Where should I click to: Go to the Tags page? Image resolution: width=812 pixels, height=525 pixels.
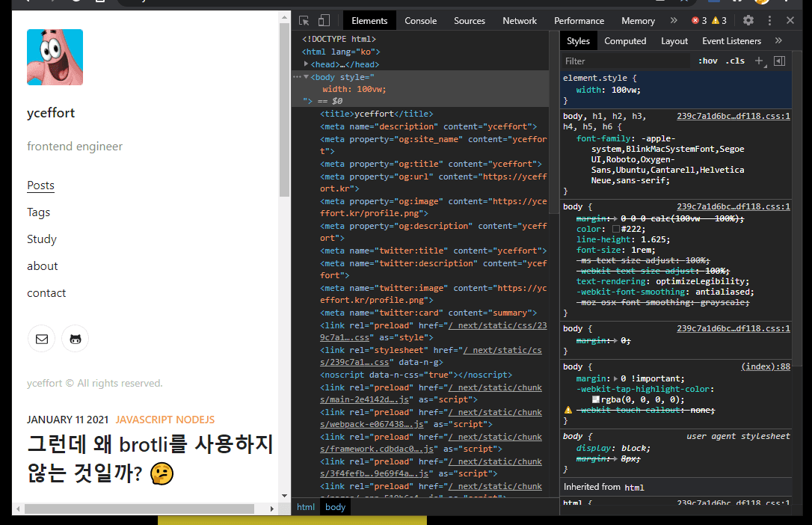click(38, 212)
